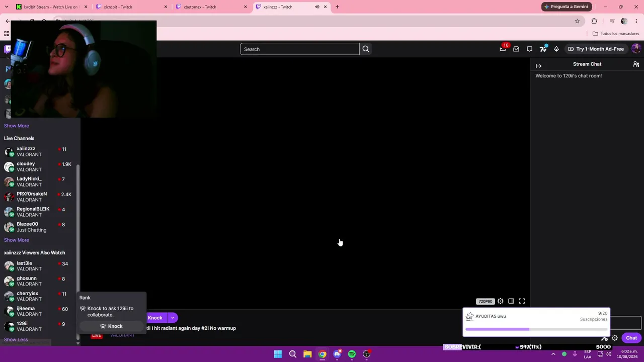Viewport: 644px width, 362px height.
Task: Open the Windows Start menu
Action: [x=278, y=354]
